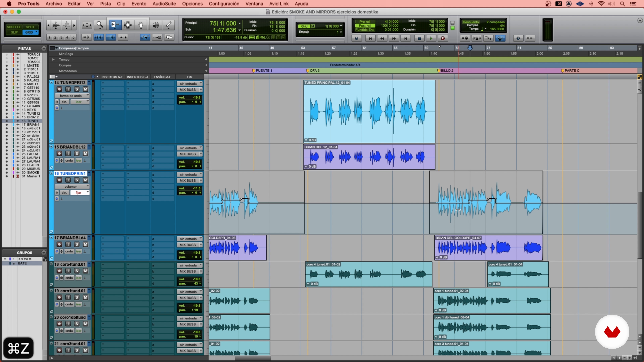Open the PISTAS list menu
The image size is (644, 362).
point(44,48)
